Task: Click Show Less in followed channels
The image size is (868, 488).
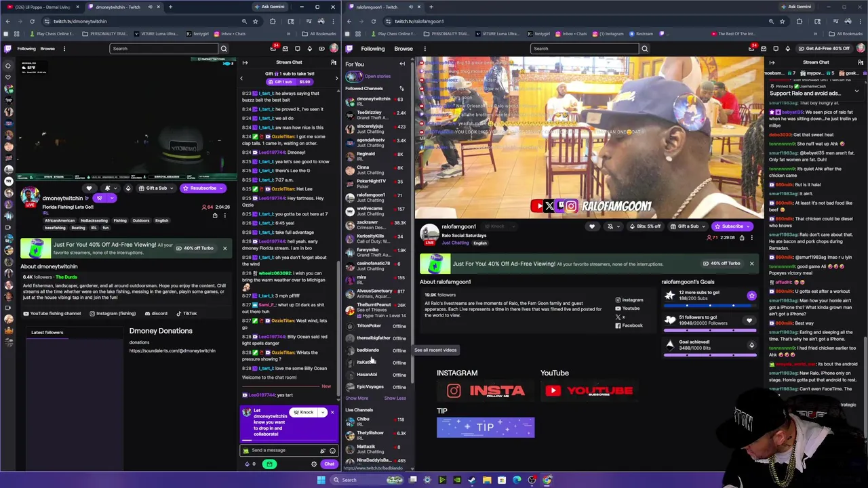Action: click(395, 399)
